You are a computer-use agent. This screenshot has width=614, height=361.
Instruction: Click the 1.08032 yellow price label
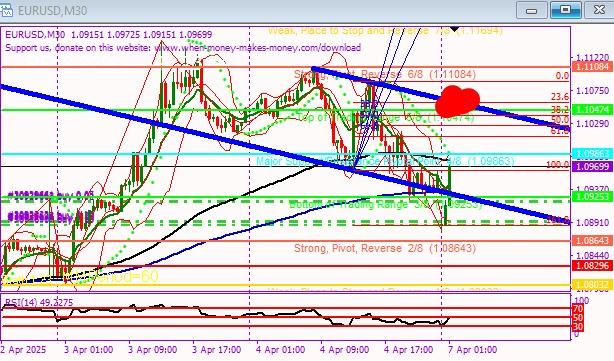(x=592, y=285)
